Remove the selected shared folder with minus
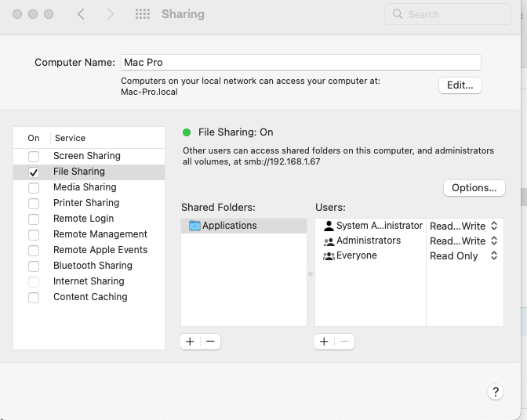 coord(210,342)
